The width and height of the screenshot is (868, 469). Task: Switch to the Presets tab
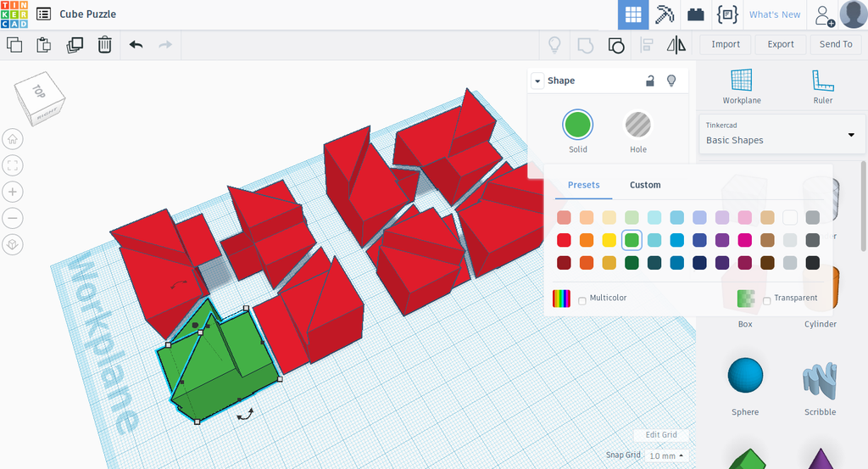click(x=583, y=185)
